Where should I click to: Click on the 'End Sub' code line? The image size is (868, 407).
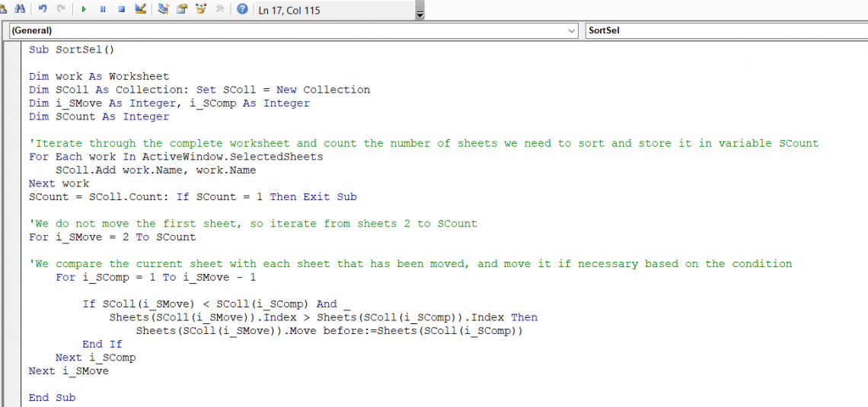[52, 397]
